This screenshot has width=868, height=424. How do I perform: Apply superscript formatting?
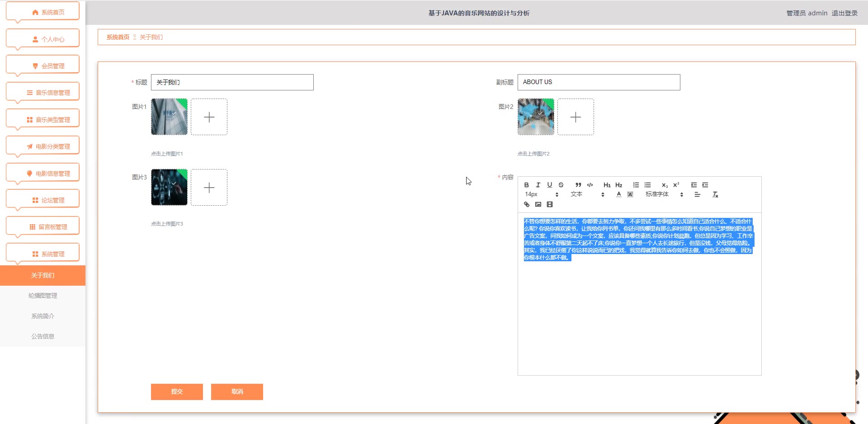tap(676, 185)
